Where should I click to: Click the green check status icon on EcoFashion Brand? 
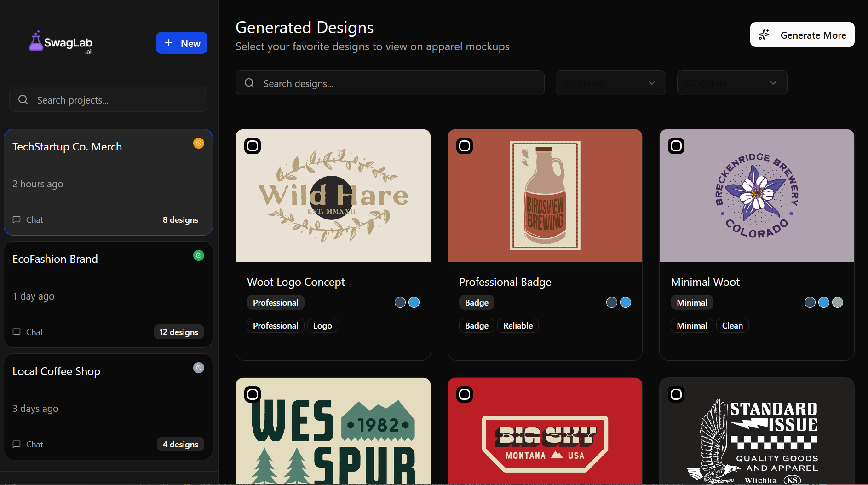click(199, 255)
